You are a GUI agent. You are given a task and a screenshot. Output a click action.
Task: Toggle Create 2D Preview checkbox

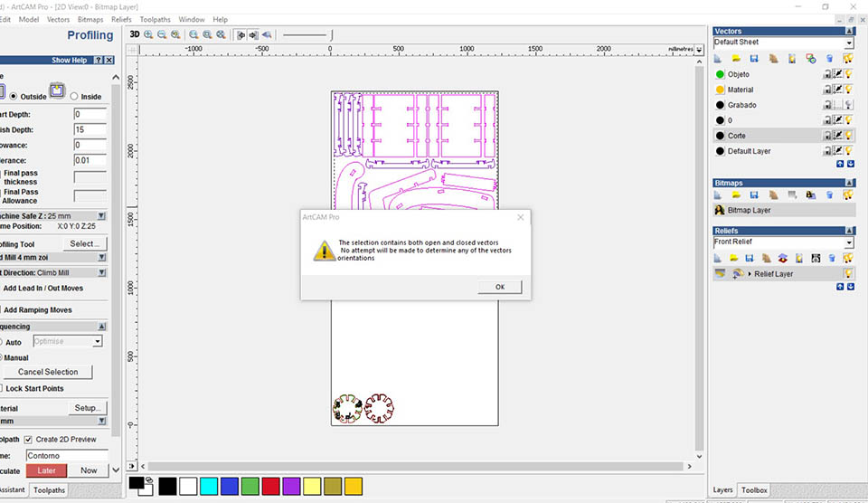(x=28, y=440)
